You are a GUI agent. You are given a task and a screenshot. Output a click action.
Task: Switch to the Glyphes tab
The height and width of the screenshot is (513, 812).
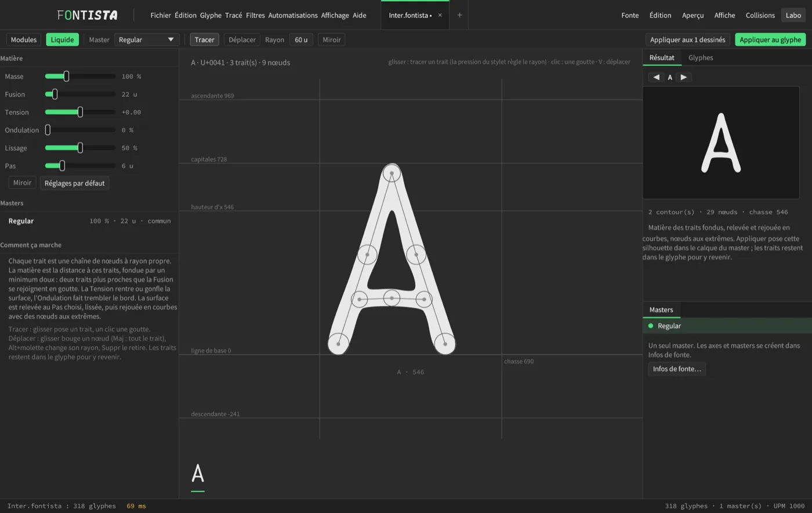(x=701, y=57)
